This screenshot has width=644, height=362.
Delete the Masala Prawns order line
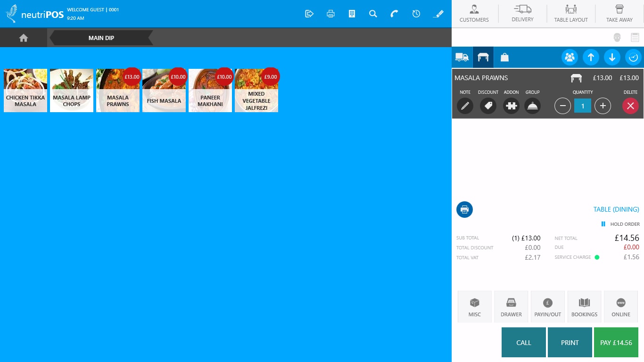[x=630, y=106]
